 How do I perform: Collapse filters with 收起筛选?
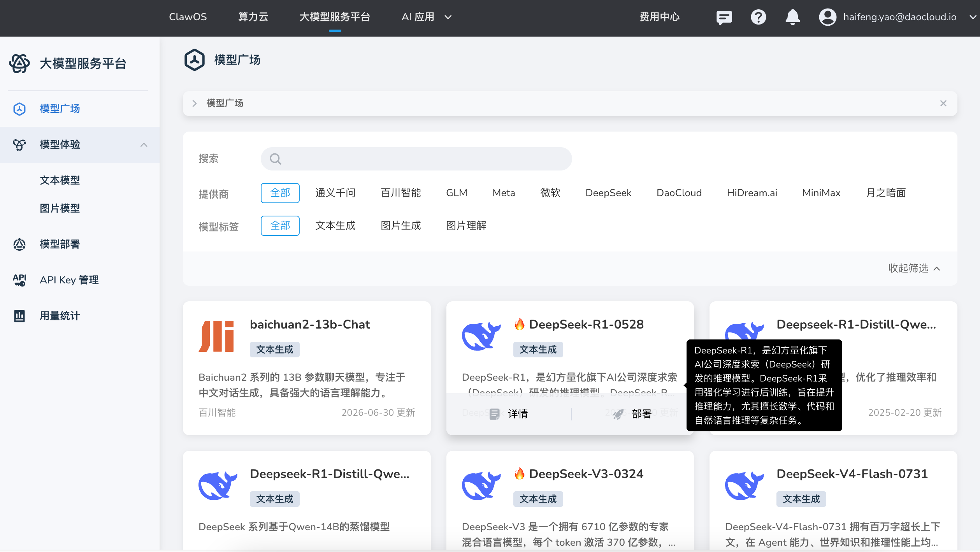pyautogui.click(x=914, y=268)
